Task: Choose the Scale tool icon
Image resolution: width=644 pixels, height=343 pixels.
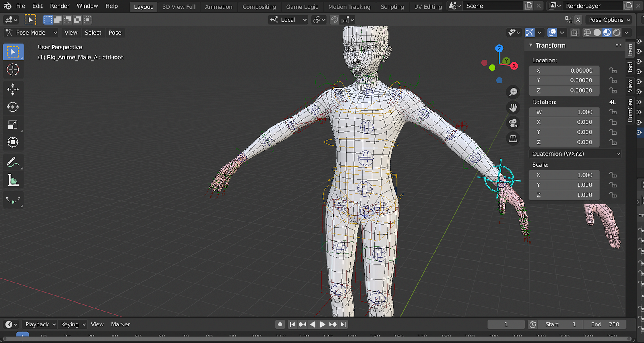Action: [x=13, y=125]
